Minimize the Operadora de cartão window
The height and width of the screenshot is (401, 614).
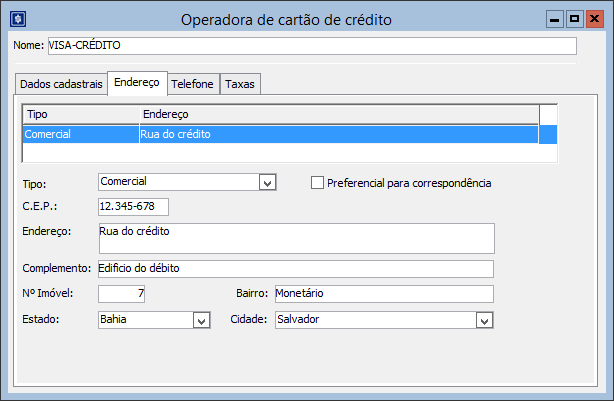tap(553, 19)
